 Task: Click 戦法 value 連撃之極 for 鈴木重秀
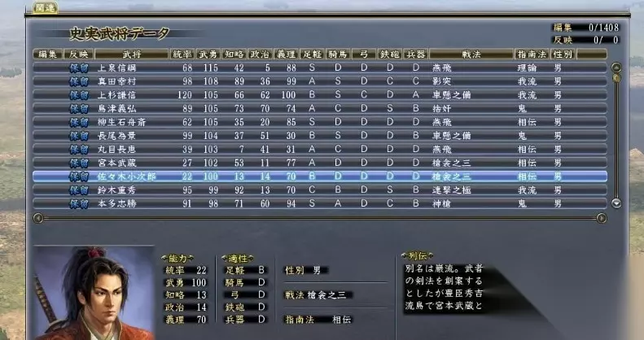point(451,190)
